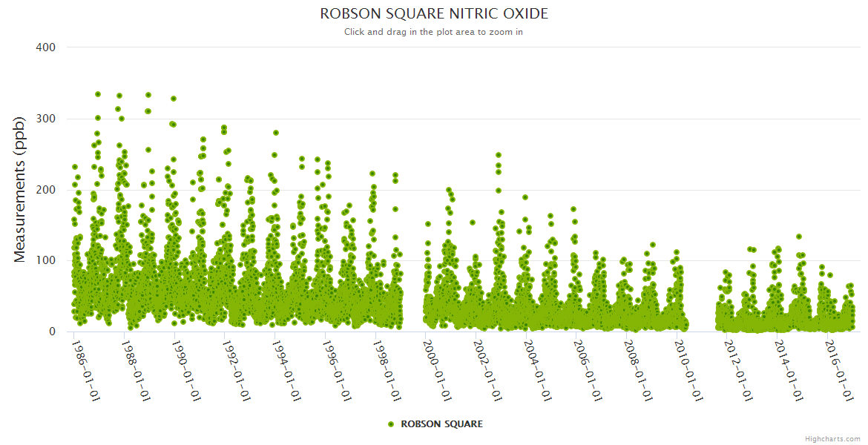
Task: Click the 2006-01-01 x-axis date label
Action: click(588, 370)
